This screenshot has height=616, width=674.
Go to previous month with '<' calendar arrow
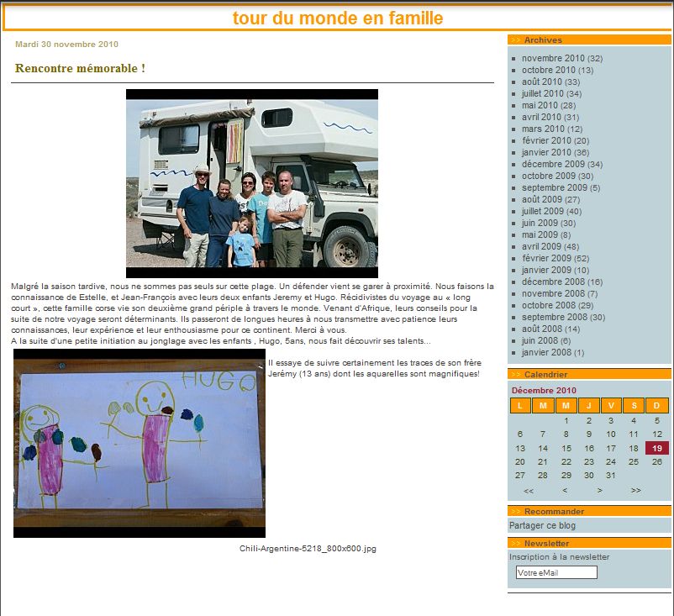pos(565,490)
